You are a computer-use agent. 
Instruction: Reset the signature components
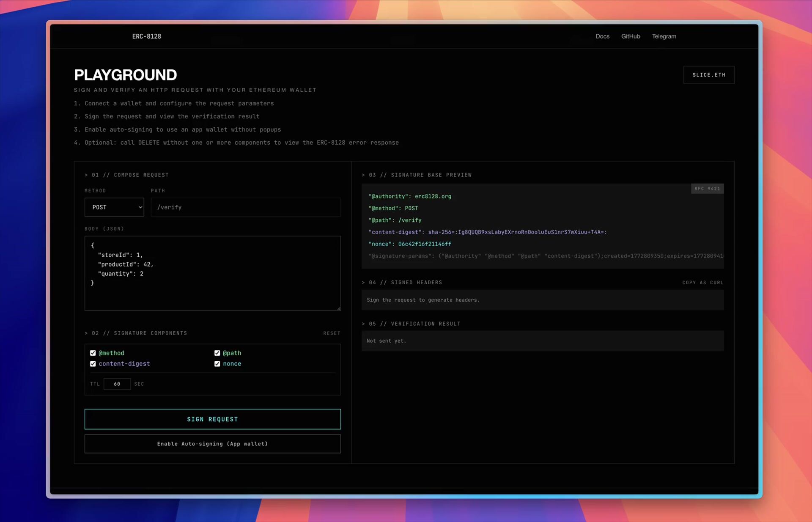332,333
